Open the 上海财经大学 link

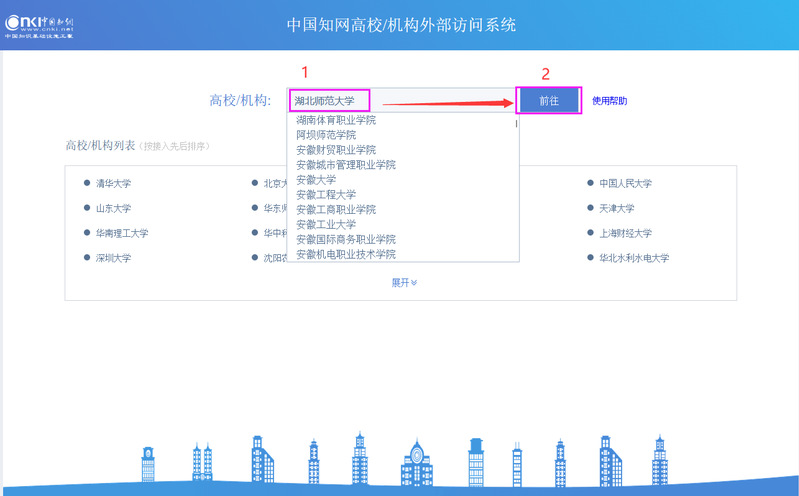click(x=625, y=233)
